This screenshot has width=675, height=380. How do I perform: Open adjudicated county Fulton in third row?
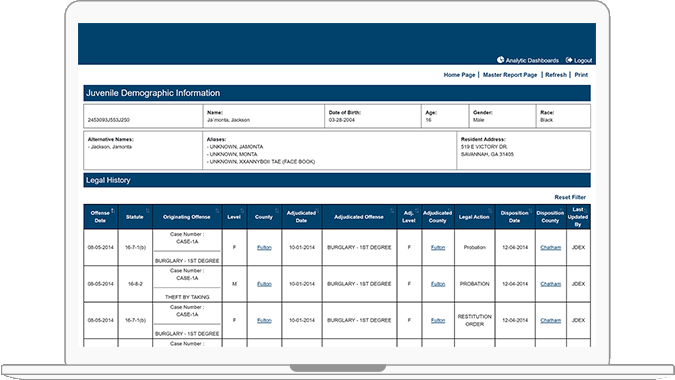[x=438, y=321]
